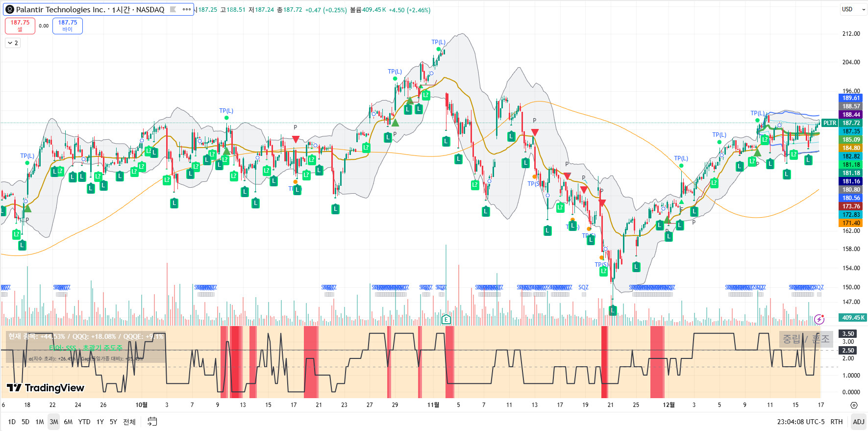868x431 pixels.
Task: Click the 185.09 green price label
Action: [851, 140]
